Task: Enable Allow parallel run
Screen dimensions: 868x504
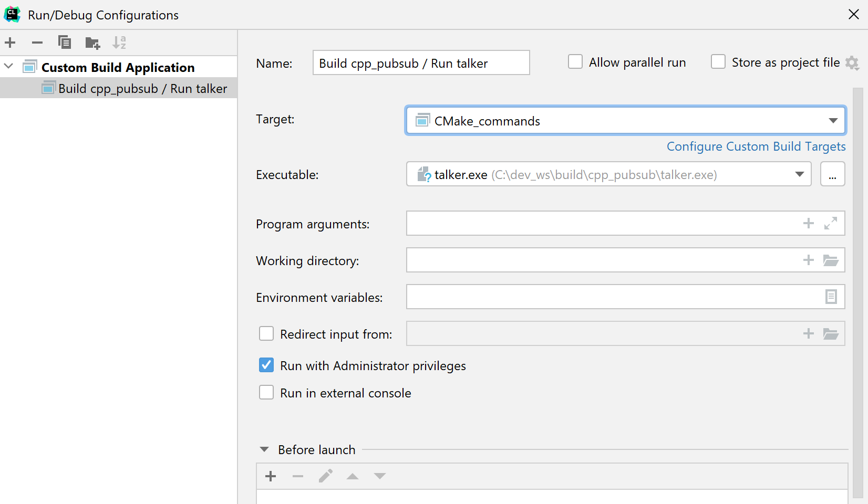Action: click(575, 61)
